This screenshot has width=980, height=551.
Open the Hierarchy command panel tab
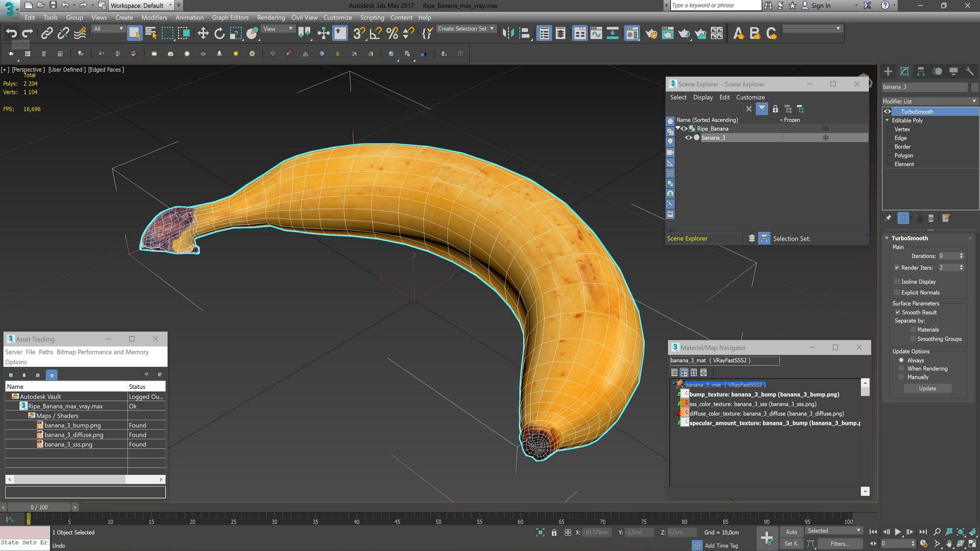pos(921,71)
